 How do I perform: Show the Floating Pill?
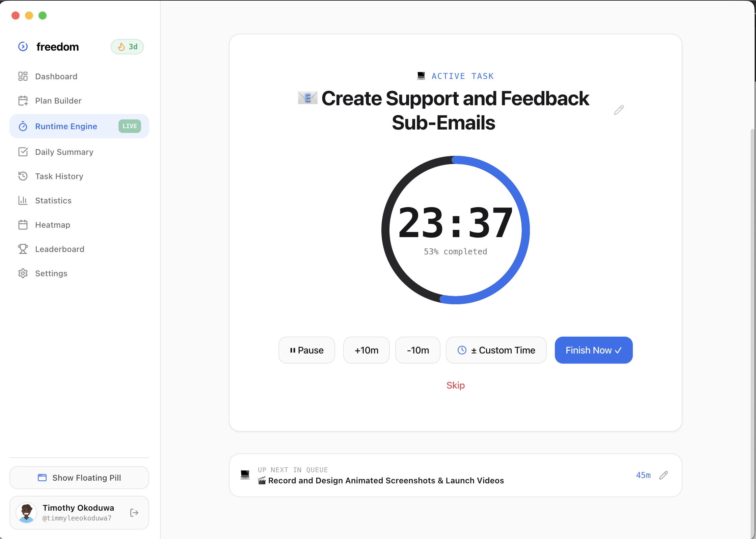tap(79, 478)
